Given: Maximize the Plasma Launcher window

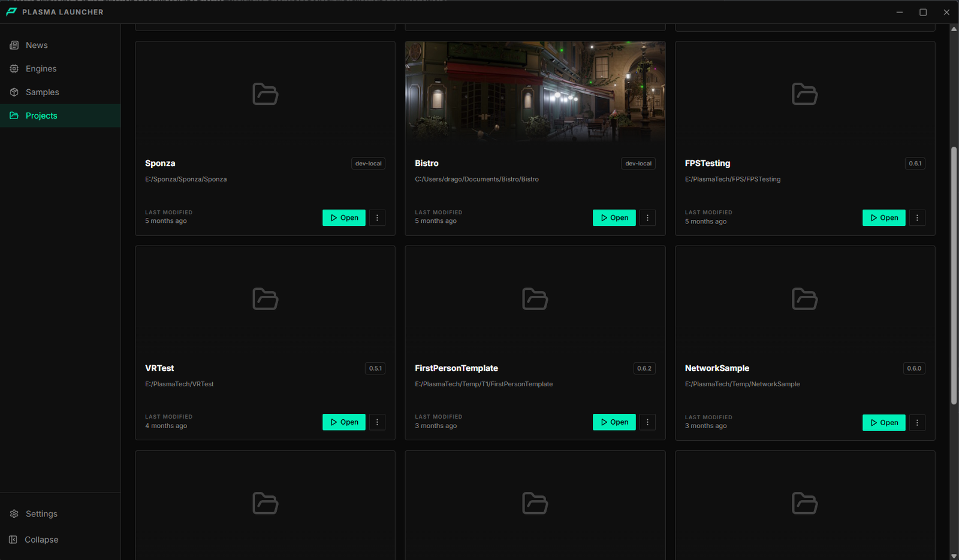Looking at the screenshot, I should (x=923, y=12).
